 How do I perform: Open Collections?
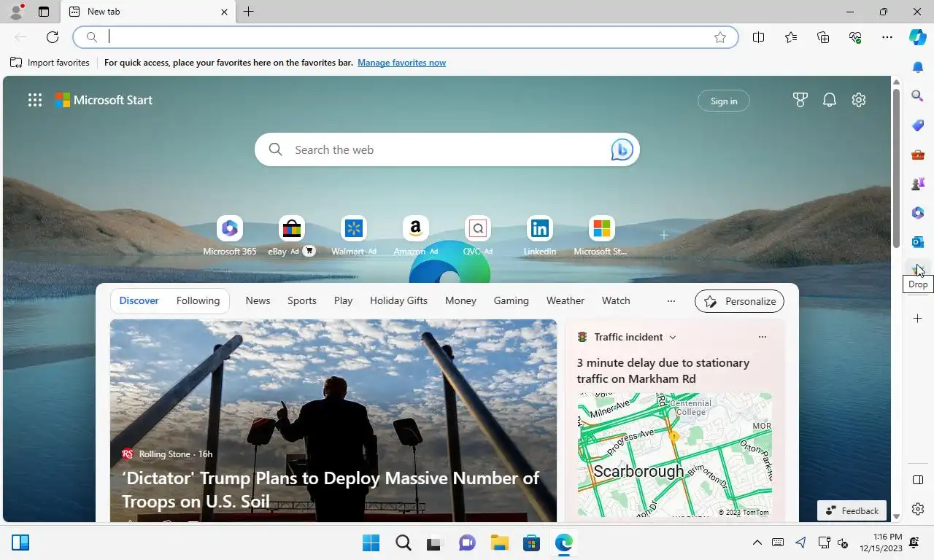pos(823,37)
